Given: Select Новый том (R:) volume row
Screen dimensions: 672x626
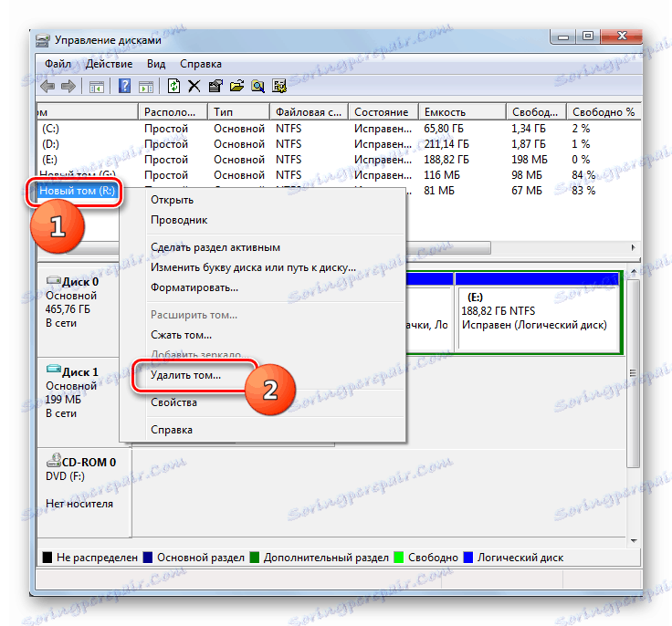Looking at the screenshot, I should tap(77, 191).
